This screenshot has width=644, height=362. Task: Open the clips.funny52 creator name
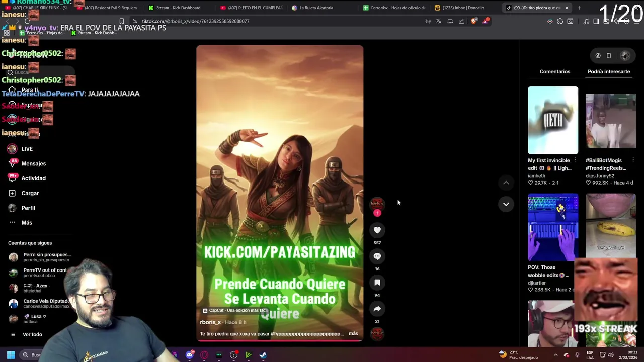(x=600, y=176)
